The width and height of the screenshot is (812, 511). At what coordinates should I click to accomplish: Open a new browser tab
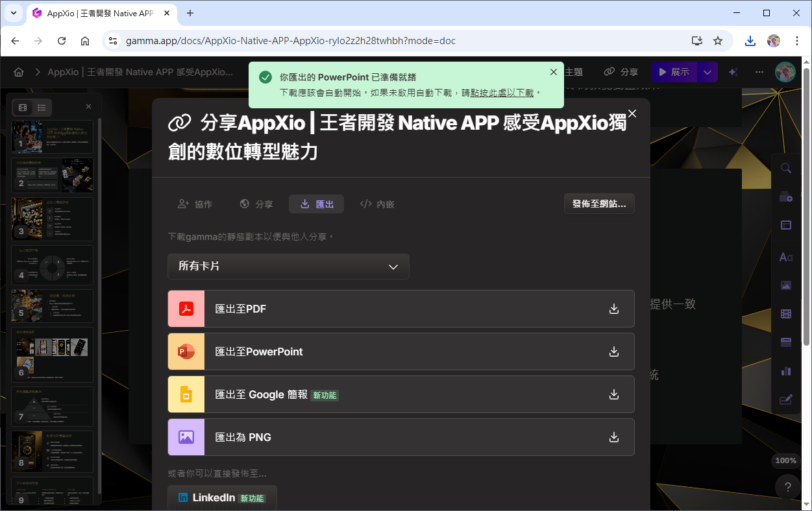[x=190, y=13]
